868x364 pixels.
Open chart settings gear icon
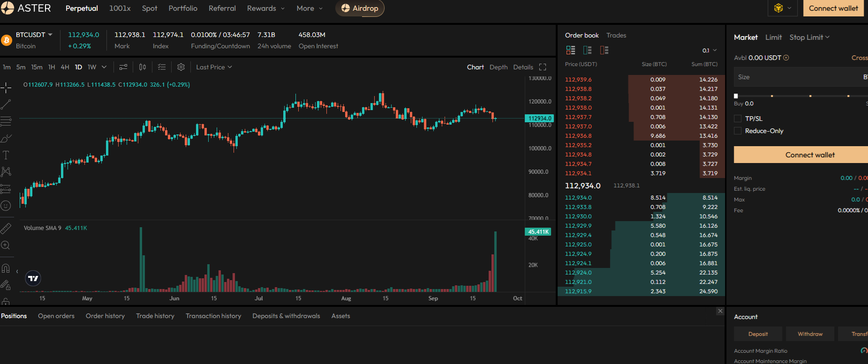[x=181, y=67]
